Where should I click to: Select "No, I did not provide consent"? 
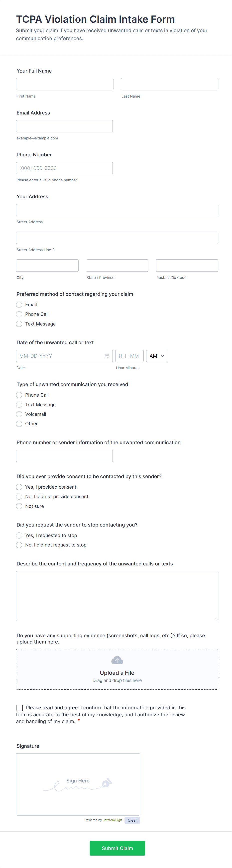(x=19, y=496)
